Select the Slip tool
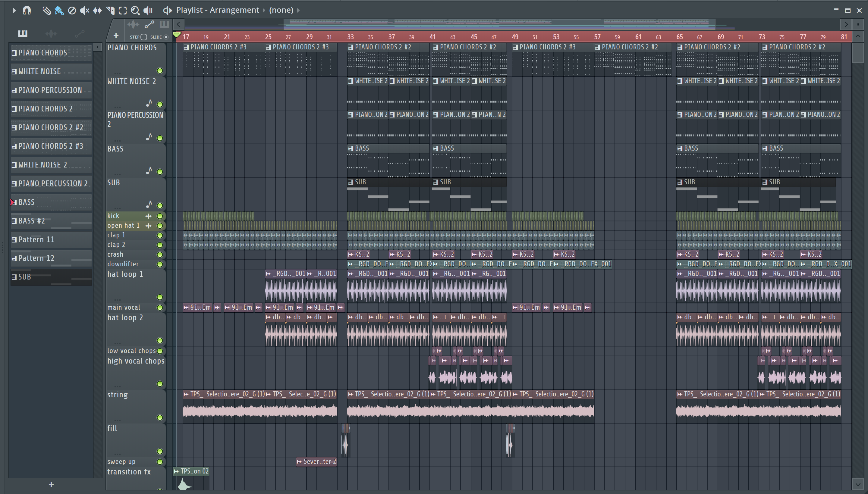The image size is (868, 494). [97, 11]
